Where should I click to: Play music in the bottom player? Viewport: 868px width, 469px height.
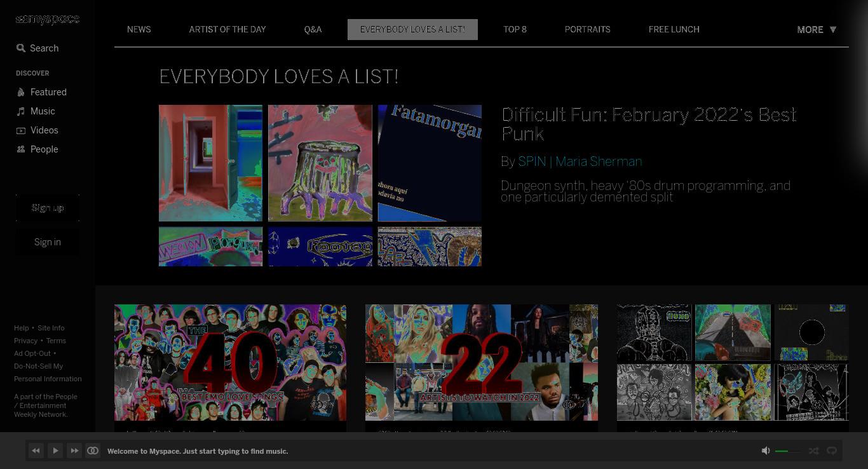(55, 451)
